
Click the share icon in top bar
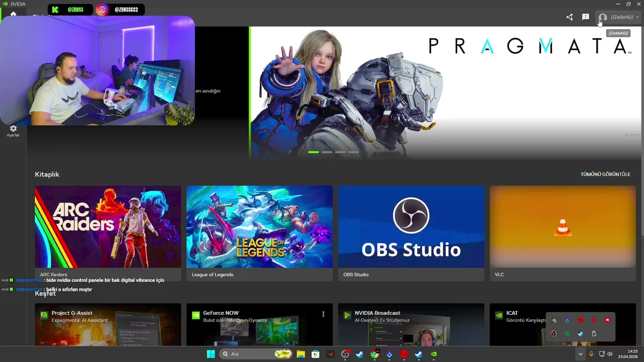570,17
